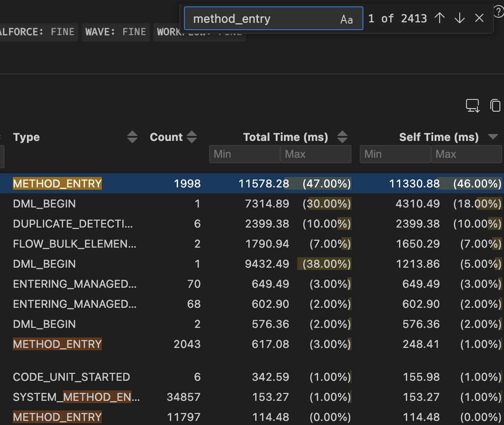
Task: Click self time value 4310.49
Action: point(418,203)
